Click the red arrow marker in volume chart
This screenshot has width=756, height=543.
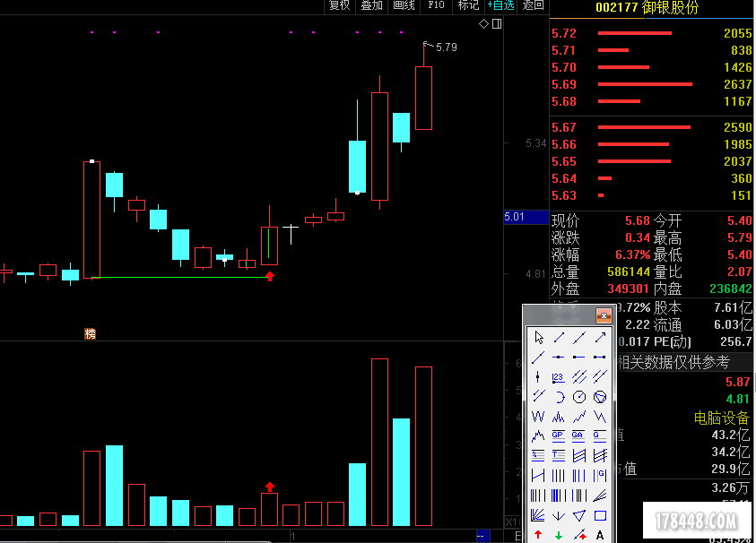pyautogui.click(x=270, y=487)
